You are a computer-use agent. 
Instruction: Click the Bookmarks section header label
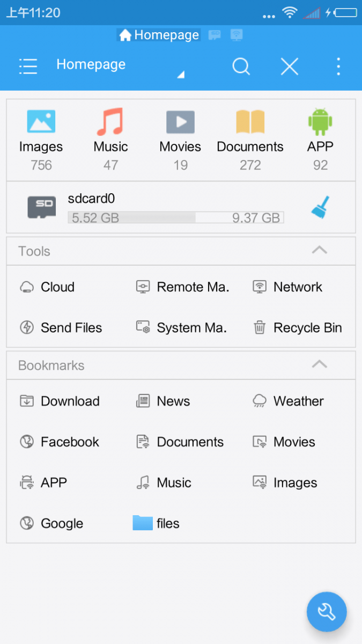pos(51,365)
